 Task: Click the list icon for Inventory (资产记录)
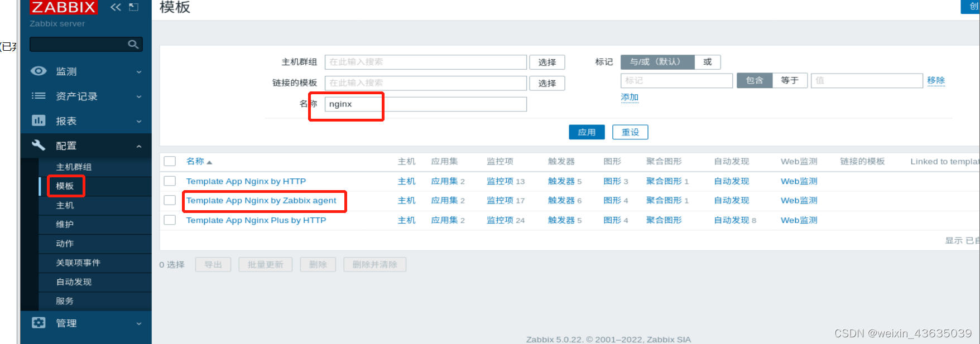point(39,96)
